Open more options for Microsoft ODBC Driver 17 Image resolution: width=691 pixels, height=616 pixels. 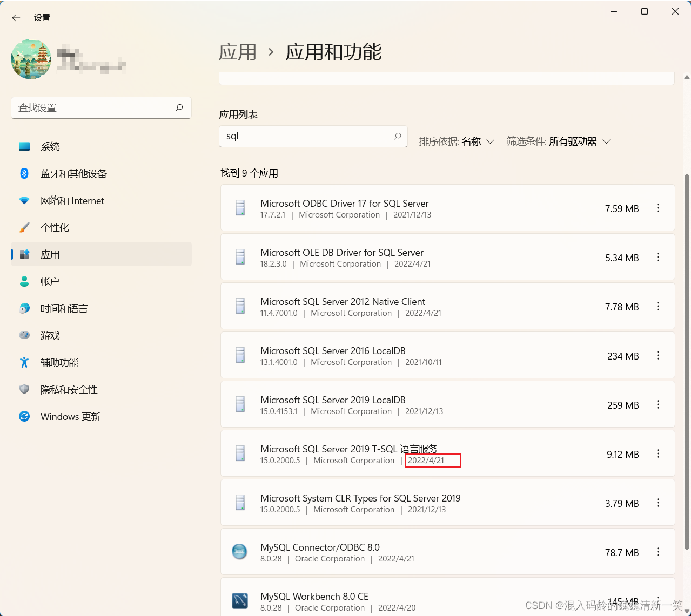[x=658, y=208]
